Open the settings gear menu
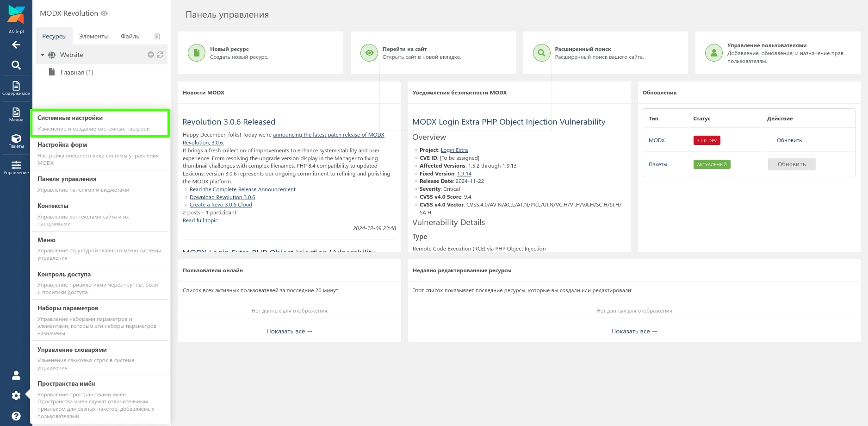 16,395
